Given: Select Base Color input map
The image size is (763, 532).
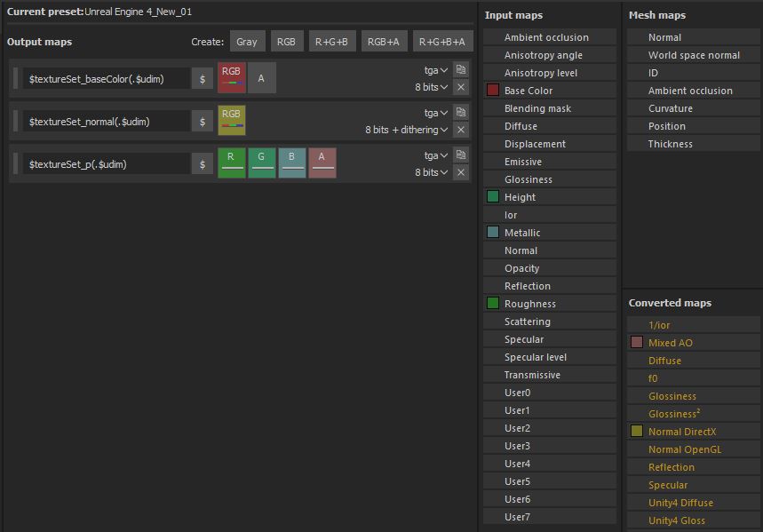Looking at the screenshot, I should (550, 91).
